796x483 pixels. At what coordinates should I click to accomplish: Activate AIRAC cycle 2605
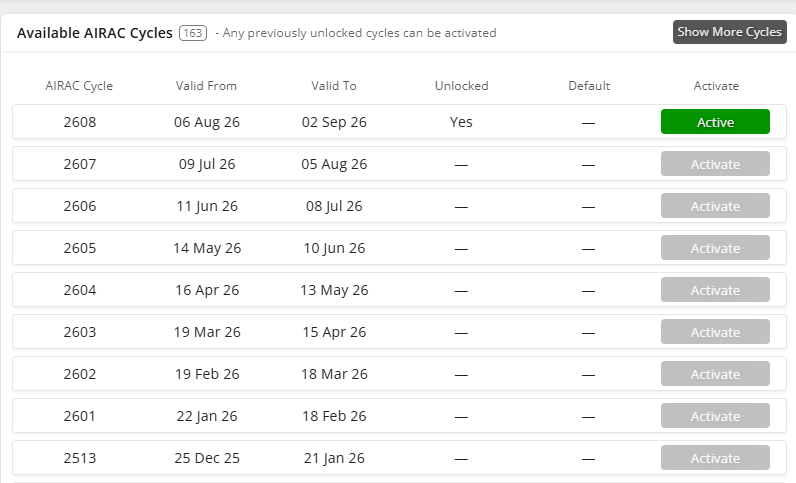point(715,248)
